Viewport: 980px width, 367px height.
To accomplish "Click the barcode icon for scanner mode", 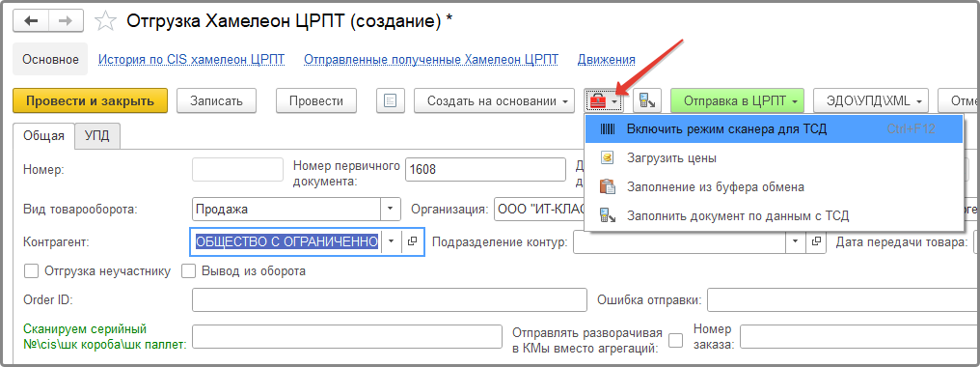I will 608,129.
